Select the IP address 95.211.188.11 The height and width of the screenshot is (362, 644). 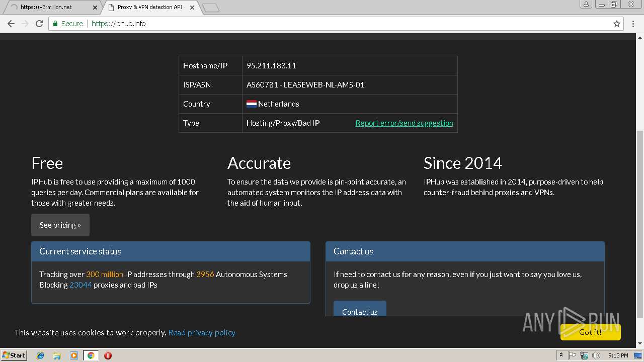coord(271,66)
